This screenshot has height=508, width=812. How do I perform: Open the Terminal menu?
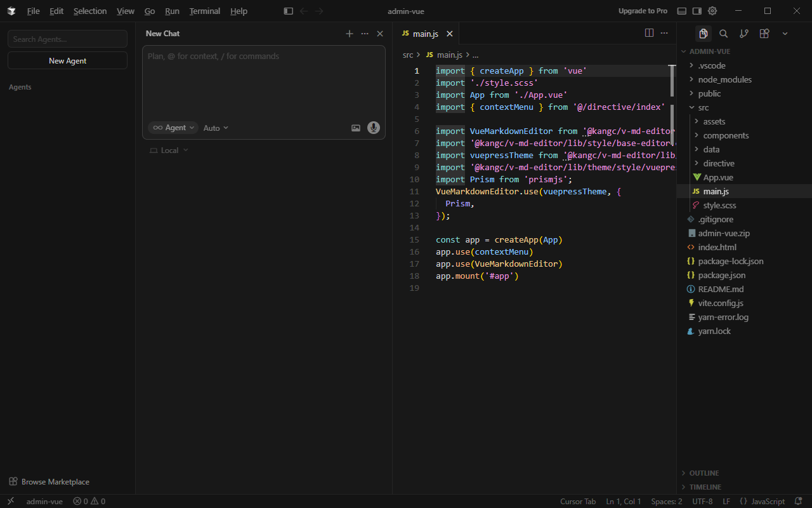[204, 11]
